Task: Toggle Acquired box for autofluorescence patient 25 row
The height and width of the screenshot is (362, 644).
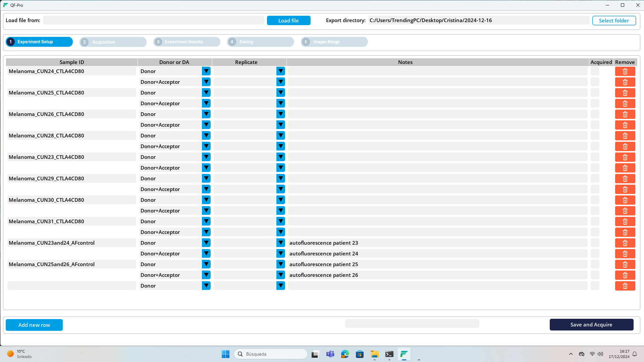Action: point(595,264)
